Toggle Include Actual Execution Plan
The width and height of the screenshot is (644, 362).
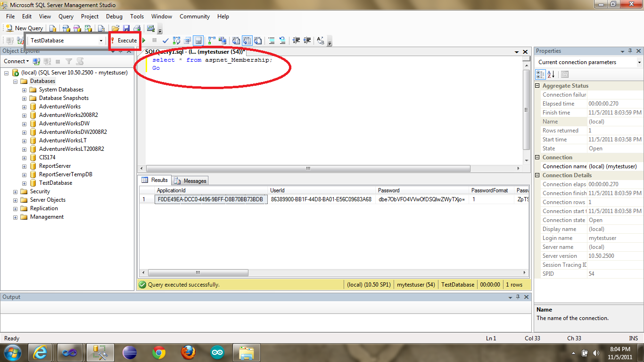click(x=211, y=41)
